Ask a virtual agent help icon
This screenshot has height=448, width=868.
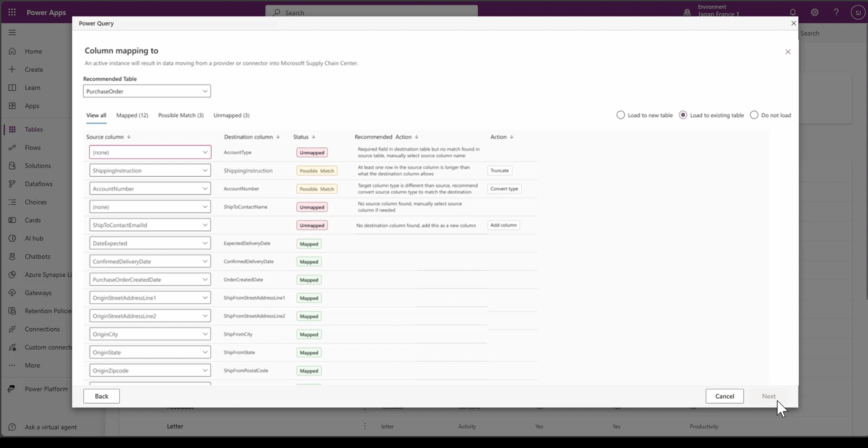12,427
